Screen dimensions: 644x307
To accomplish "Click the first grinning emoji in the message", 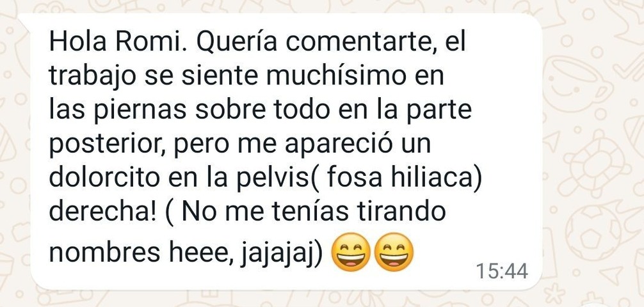I will 350,251.
